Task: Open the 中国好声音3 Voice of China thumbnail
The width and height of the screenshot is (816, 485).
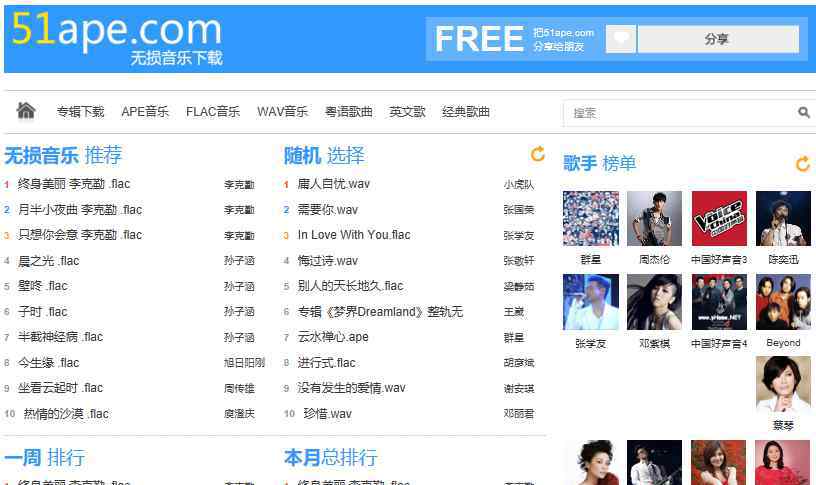Action: click(719, 218)
